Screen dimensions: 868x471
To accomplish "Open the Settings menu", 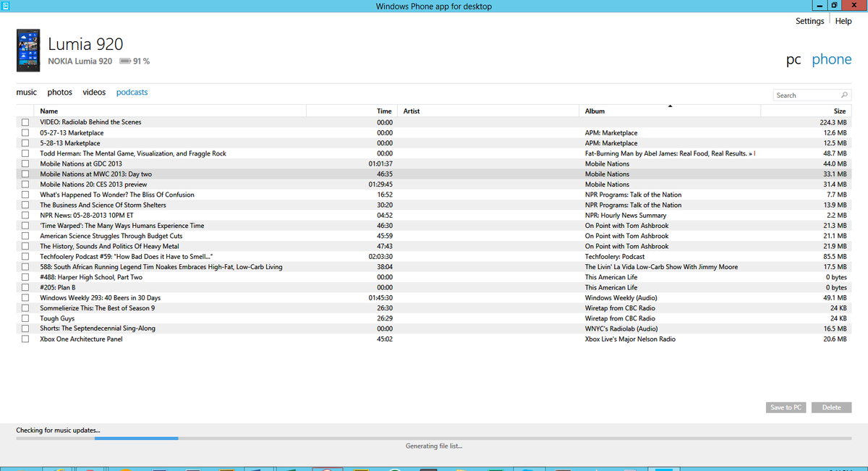I will 809,21.
